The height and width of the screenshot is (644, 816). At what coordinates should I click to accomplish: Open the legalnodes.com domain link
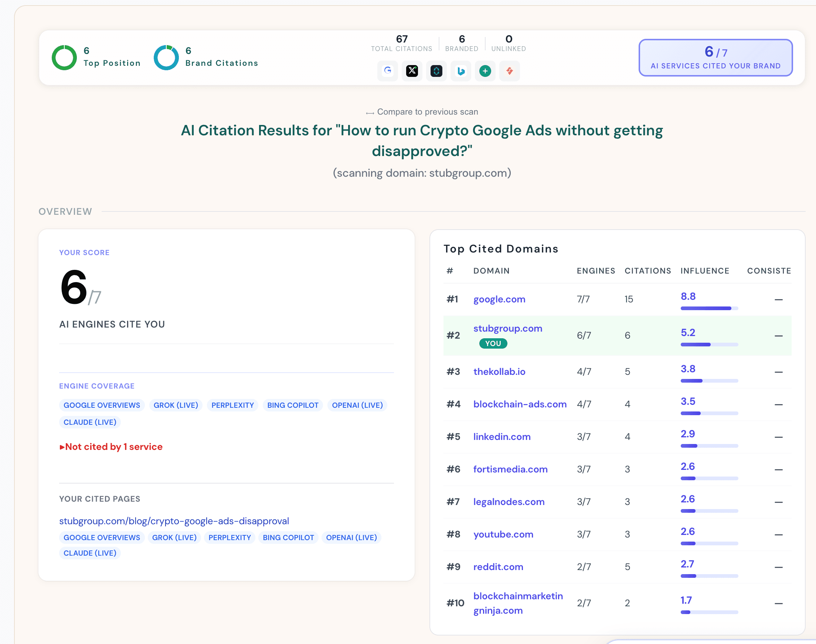pyautogui.click(x=509, y=501)
